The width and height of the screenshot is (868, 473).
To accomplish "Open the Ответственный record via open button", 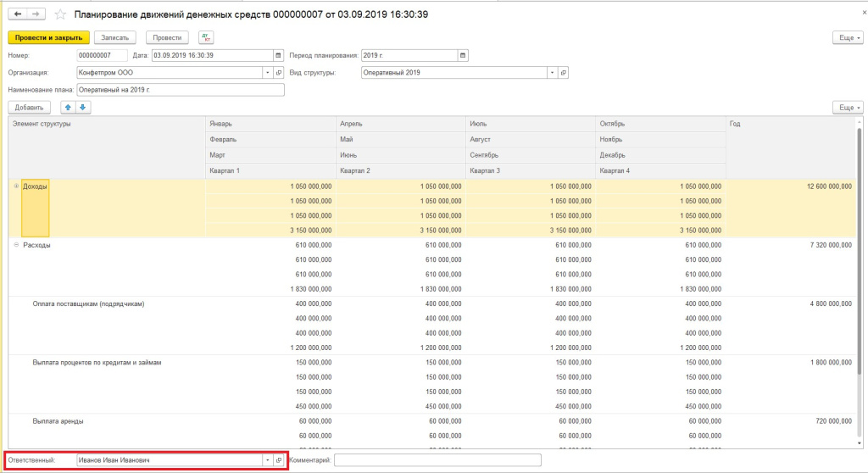I will (278, 460).
